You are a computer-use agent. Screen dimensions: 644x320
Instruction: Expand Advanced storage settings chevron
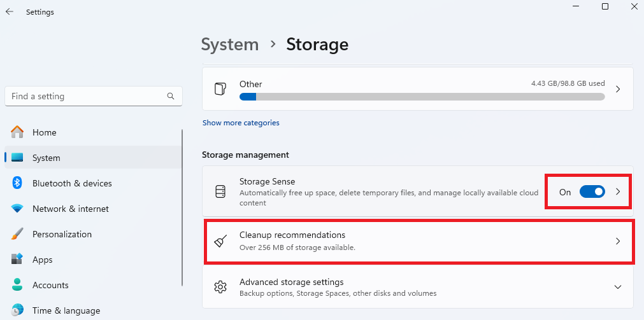click(617, 287)
